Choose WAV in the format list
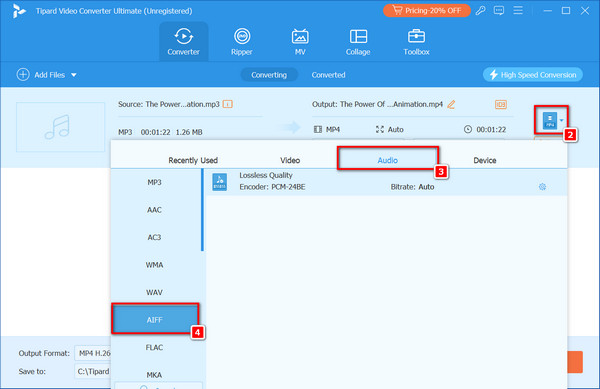600x389 pixels. (x=155, y=293)
